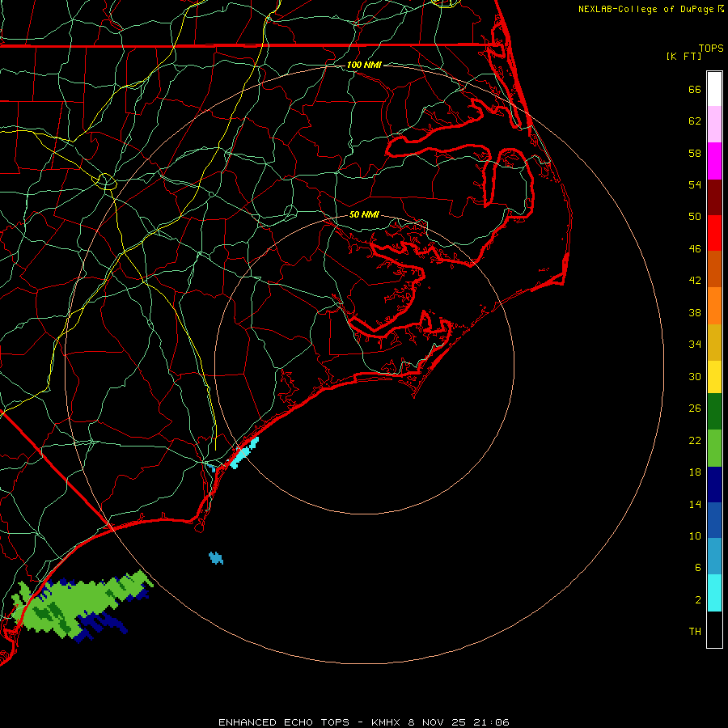Click the ENHANCED ECHO TOPS caption text
This screenshot has width=728, height=728.
(284, 722)
